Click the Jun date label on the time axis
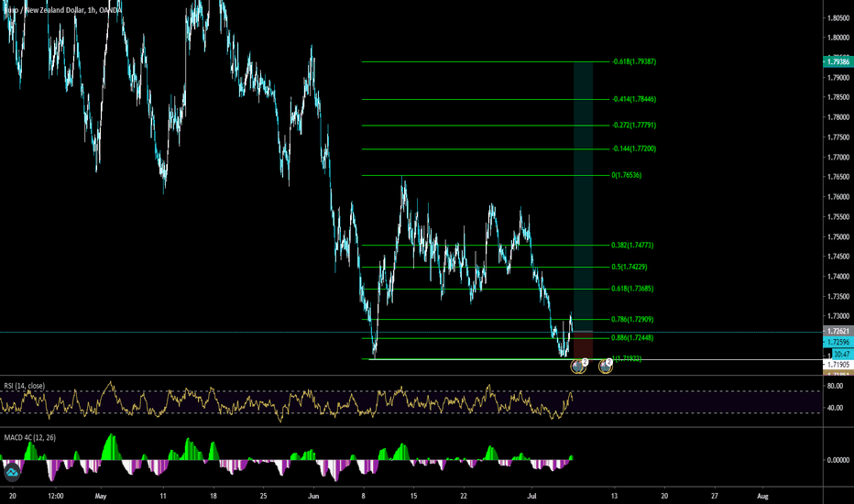This screenshot has height=504, width=854. [x=313, y=497]
